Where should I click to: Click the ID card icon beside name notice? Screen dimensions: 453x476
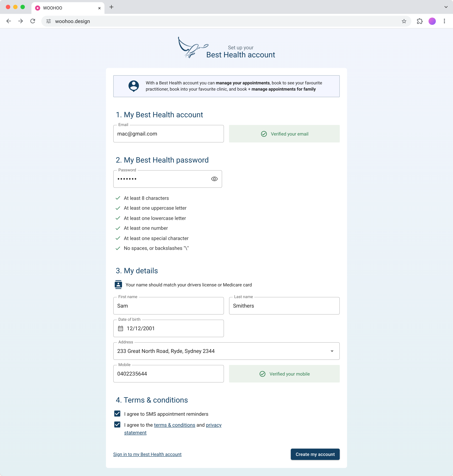118,285
